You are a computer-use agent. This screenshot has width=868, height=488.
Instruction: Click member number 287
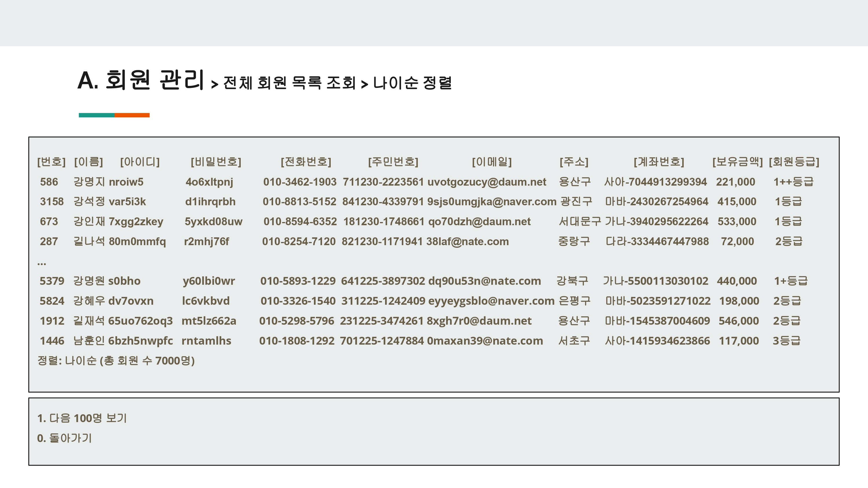[49, 241]
